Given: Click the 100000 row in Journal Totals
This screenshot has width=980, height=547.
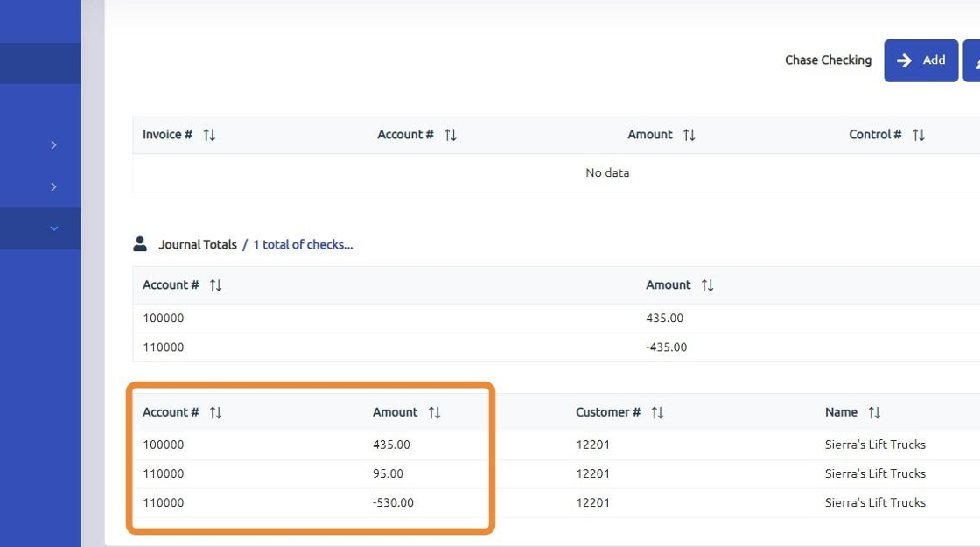Looking at the screenshot, I should (x=164, y=319).
